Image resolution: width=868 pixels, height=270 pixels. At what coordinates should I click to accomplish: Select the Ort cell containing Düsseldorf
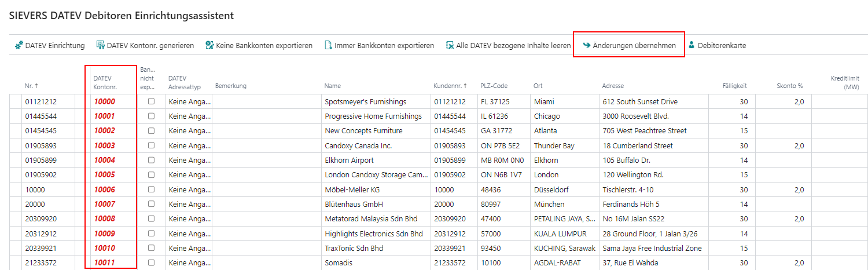[x=553, y=189]
